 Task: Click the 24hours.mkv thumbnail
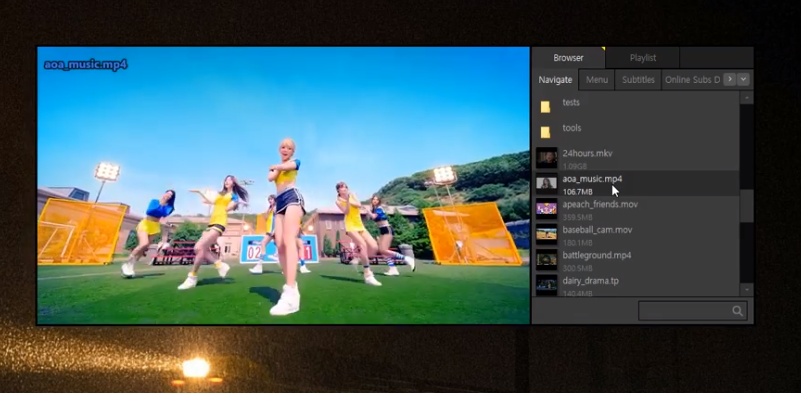coord(546,158)
